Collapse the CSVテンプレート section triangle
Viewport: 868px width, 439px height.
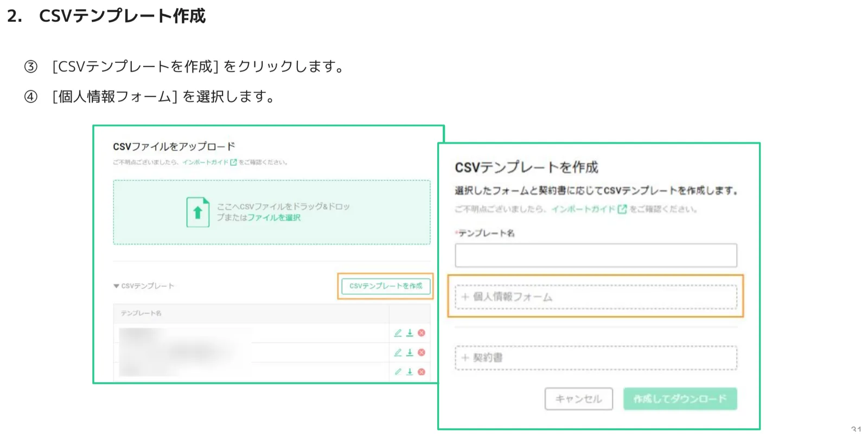(116, 286)
